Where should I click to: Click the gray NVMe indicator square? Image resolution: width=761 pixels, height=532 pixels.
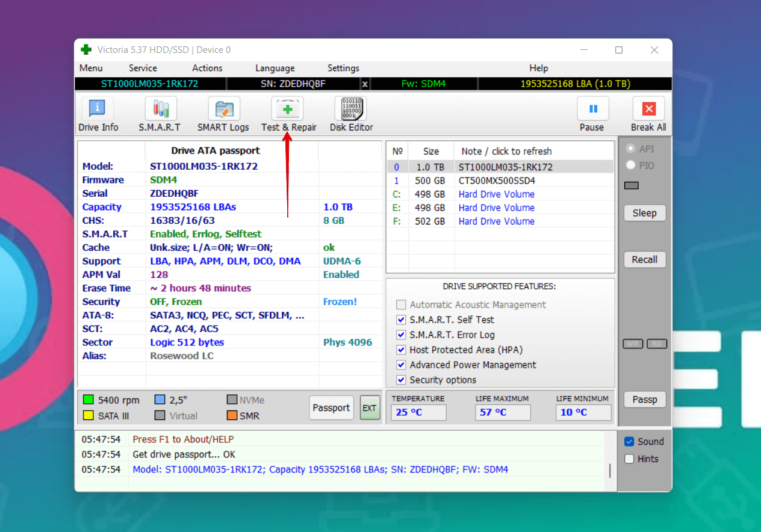tap(232, 400)
